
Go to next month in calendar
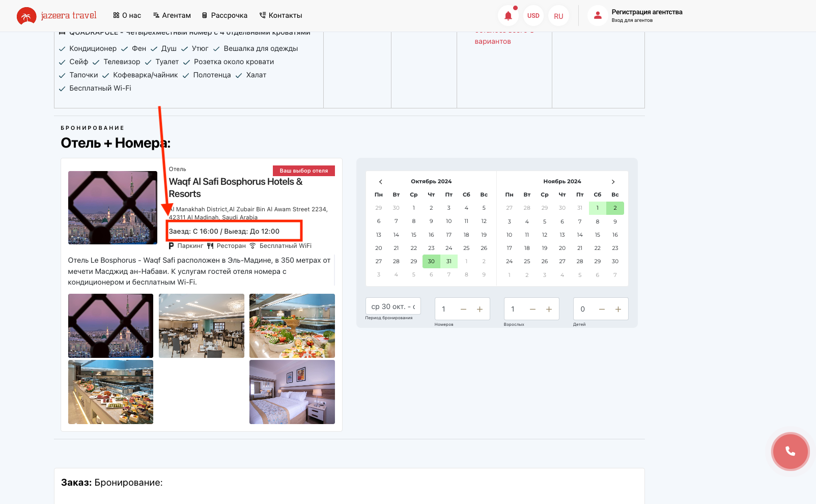pos(613,182)
